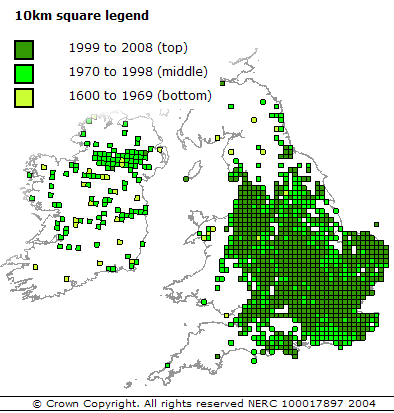Click the '10km square legend' heading

82,16
